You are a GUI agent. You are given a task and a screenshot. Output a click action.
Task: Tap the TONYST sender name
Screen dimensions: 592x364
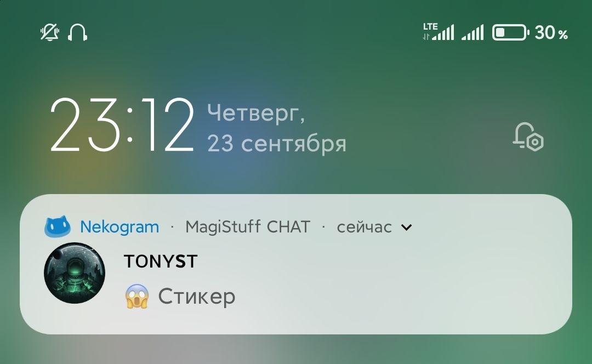point(161,261)
